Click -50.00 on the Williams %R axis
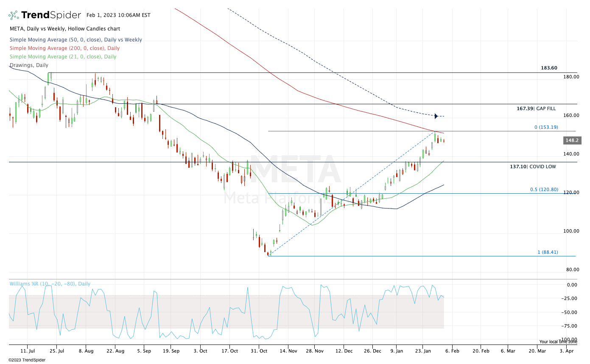This screenshot has height=364, width=590. [570, 312]
